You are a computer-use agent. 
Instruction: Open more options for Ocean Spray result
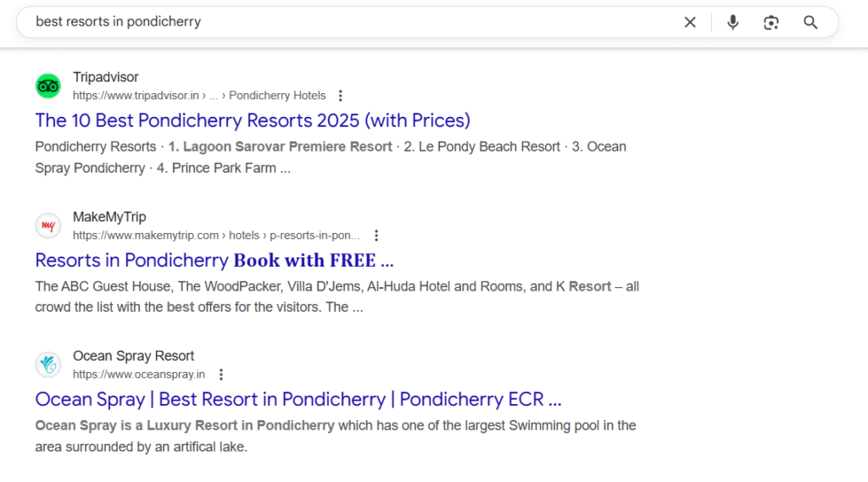[221, 374]
